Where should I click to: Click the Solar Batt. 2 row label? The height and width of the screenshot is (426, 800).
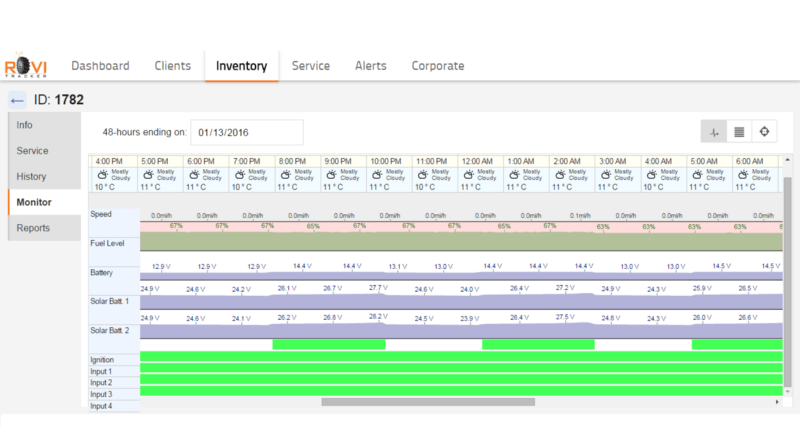coord(110,331)
